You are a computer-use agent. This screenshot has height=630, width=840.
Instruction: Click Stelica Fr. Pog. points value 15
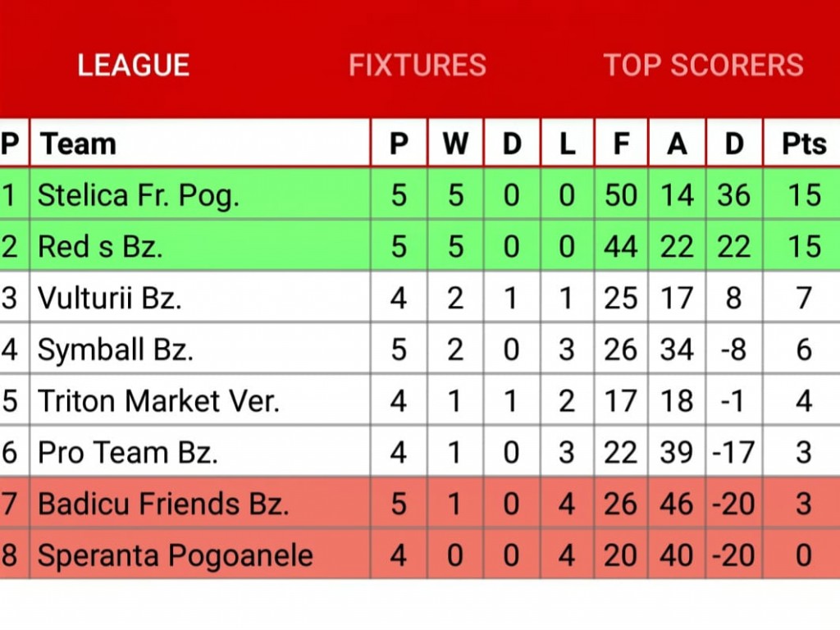click(804, 195)
